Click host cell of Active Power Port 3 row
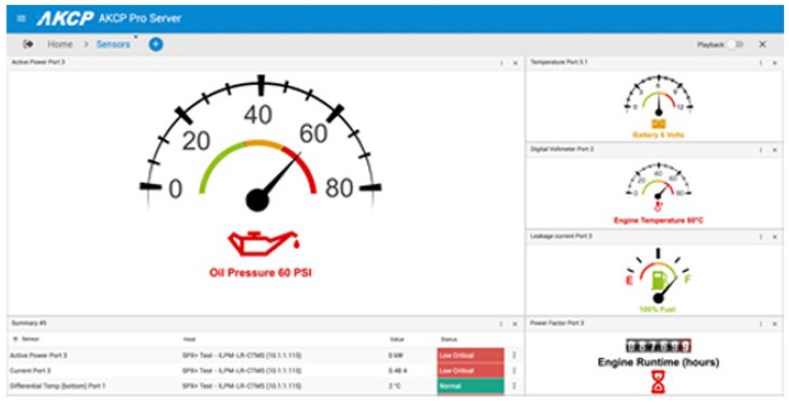Screen dimensions: 789x403 [x=242, y=355]
